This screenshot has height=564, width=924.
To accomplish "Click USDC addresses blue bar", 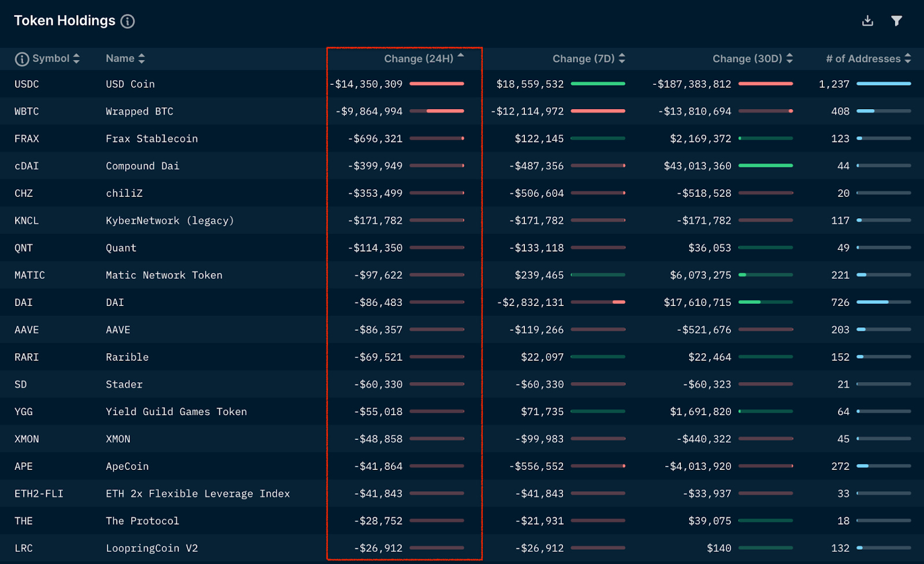I will (884, 84).
